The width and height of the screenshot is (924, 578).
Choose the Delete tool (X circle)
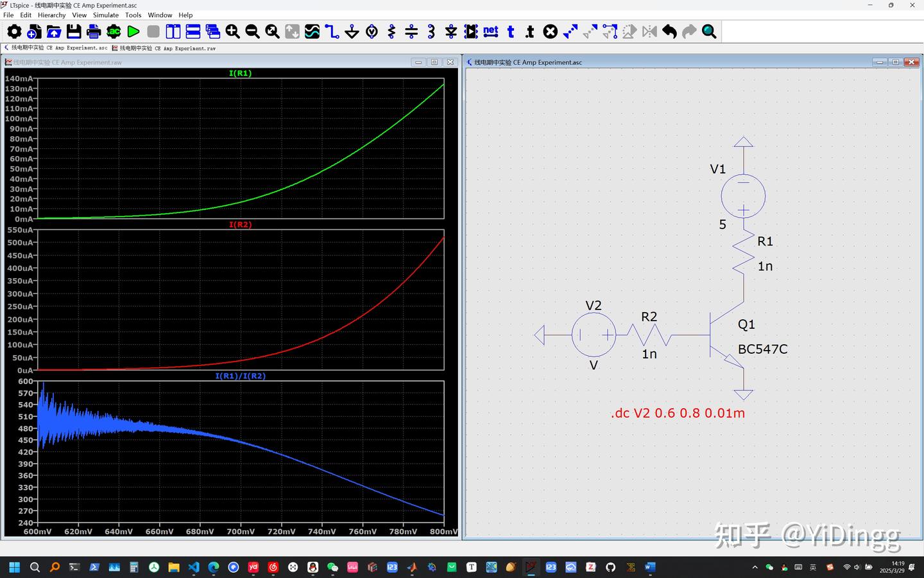click(x=551, y=31)
